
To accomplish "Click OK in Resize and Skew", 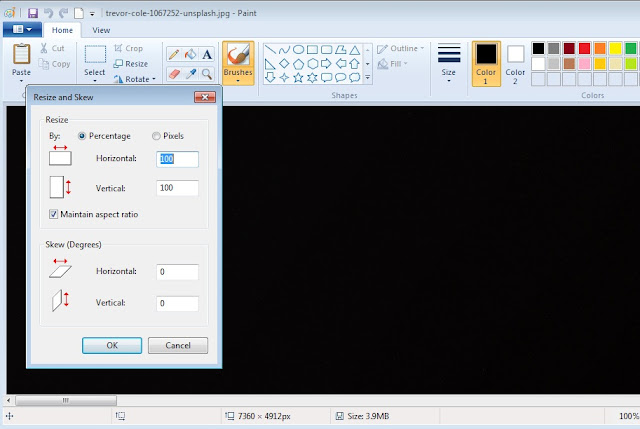I will click(112, 345).
